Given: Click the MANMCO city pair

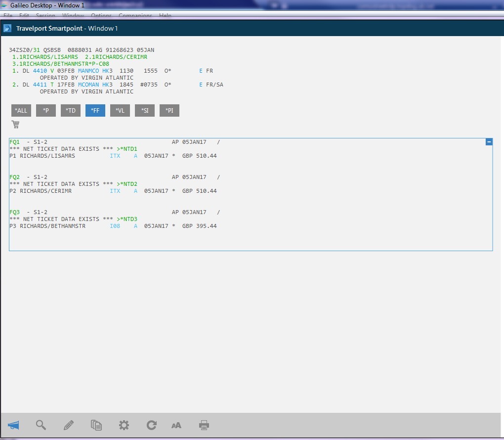Looking at the screenshot, I should [x=88, y=70].
